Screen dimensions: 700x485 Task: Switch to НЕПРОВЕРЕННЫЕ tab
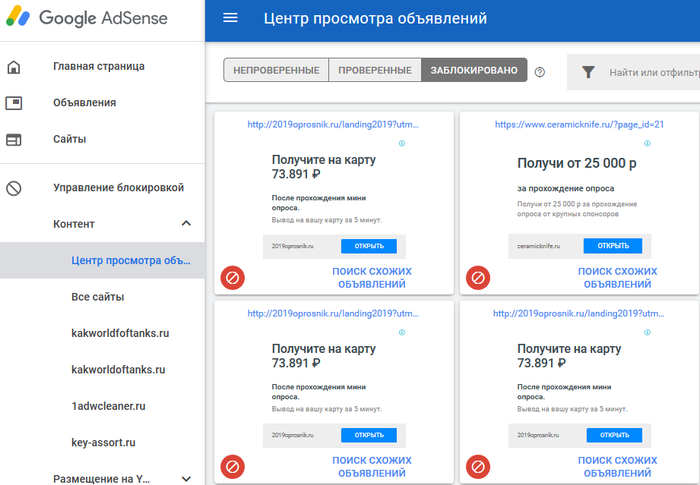point(276,70)
